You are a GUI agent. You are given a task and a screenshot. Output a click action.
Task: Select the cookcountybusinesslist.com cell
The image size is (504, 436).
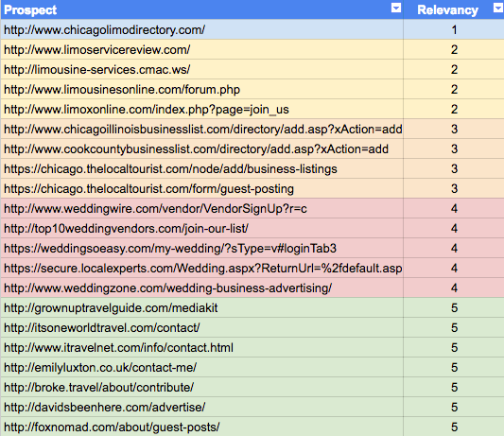(x=201, y=148)
